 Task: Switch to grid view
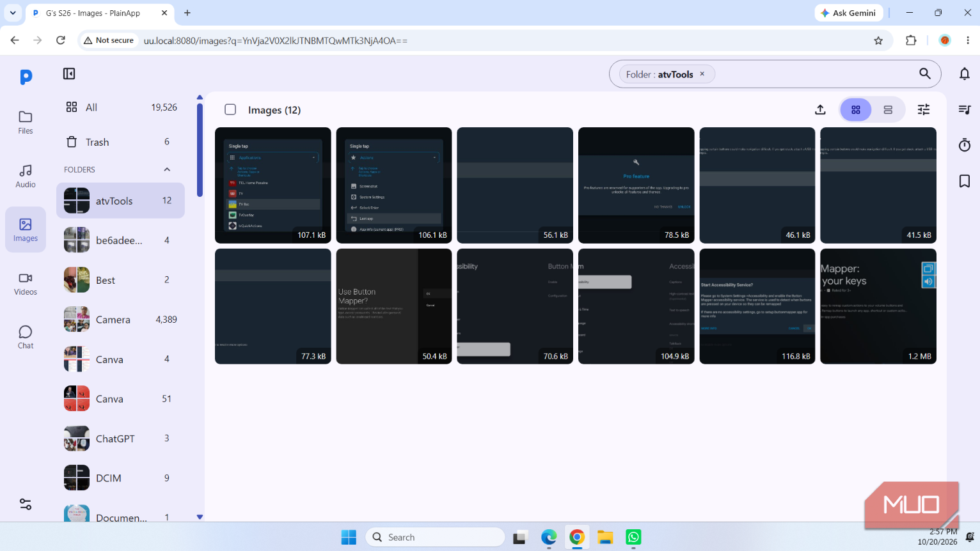pos(856,110)
